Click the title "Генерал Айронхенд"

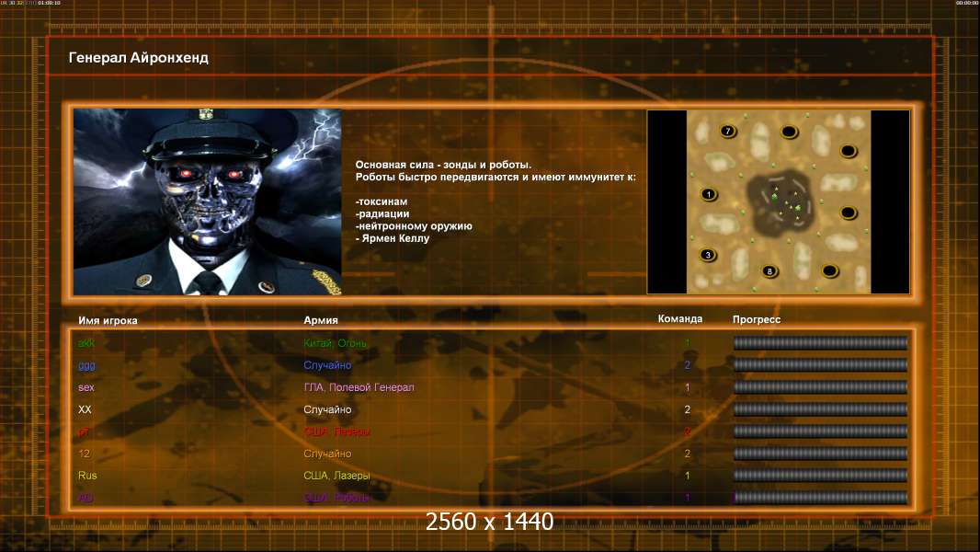pos(139,58)
